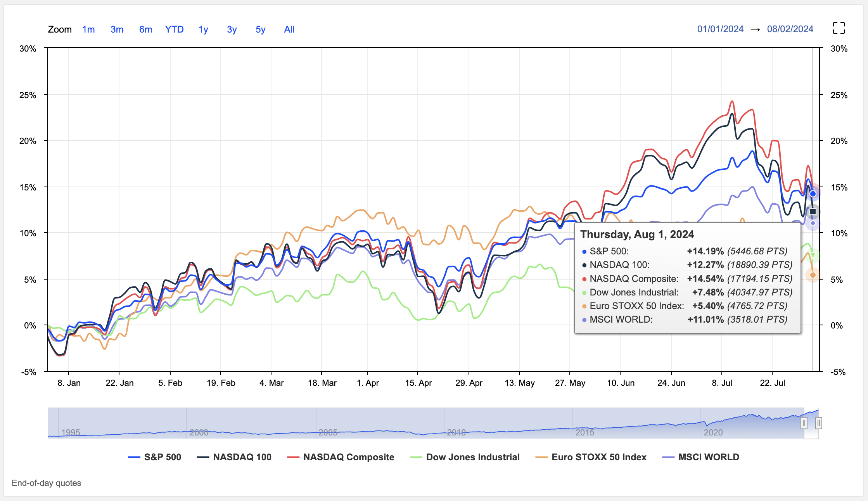Image resolution: width=868 pixels, height=501 pixels.
Task: Click the NASDAQ Composite +14.54% tooltip value
Action: pyautogui.click(x=705, y=278)
